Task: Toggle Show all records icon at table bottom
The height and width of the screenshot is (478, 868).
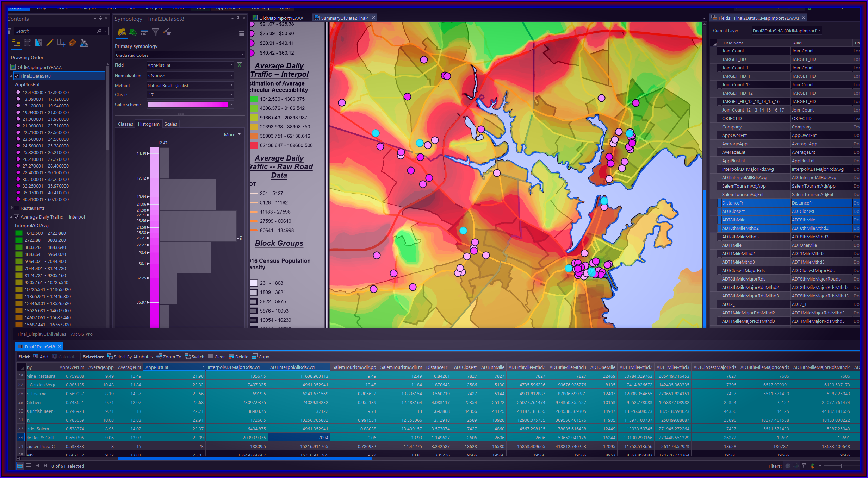Action: click(20, 466)
